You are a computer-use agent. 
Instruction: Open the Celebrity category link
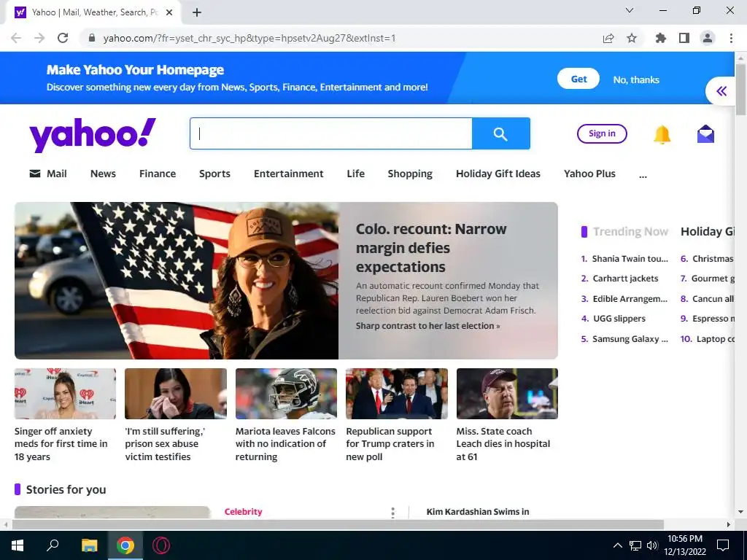pos(243,512)
